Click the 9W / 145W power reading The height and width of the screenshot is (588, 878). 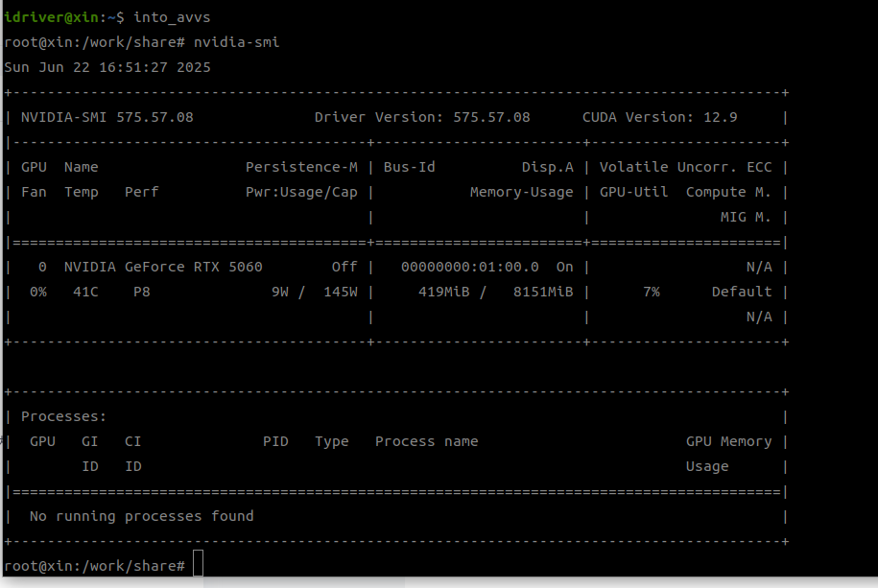tap(317, 292)
